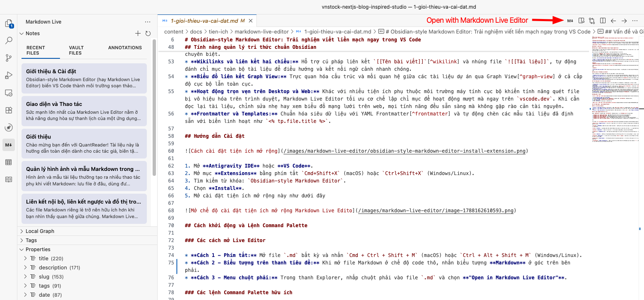This screenshot has width=644, height=300.
Task: Select the Markdown Live M↓ activity bar icon
Action: 8,145
